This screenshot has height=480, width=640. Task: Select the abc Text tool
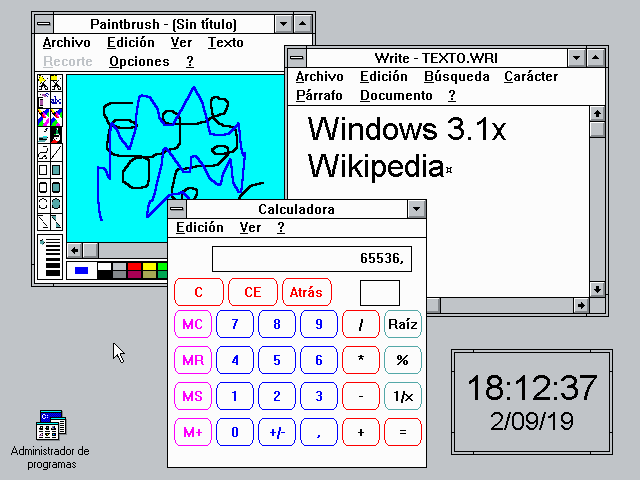pyautogui.click(x=56, y=100)
